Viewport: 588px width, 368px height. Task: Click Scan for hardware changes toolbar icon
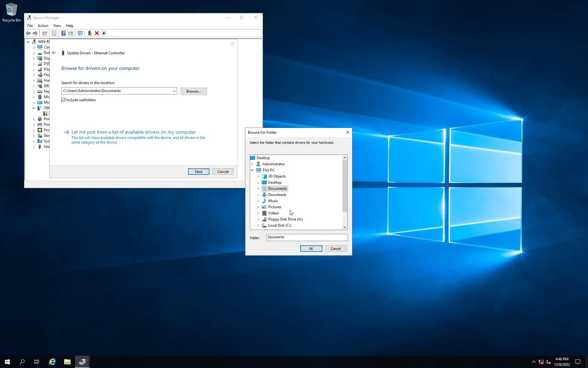(80, 33)
